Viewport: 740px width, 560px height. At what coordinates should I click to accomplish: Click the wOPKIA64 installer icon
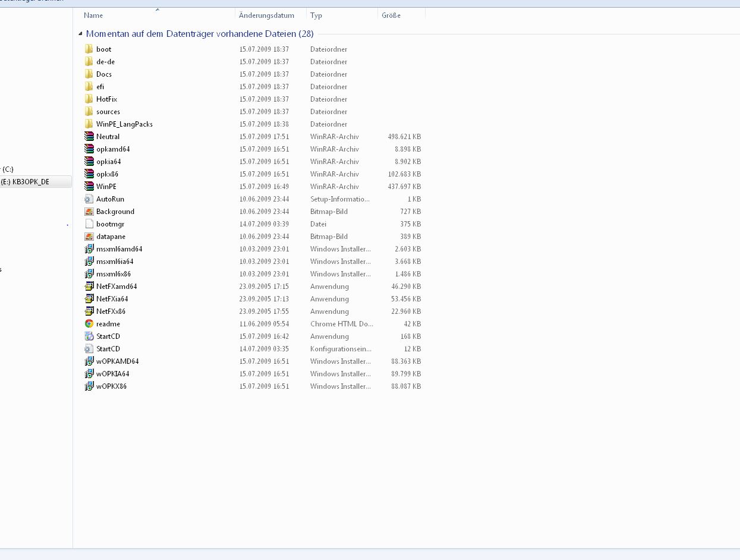tap(89, 374)
